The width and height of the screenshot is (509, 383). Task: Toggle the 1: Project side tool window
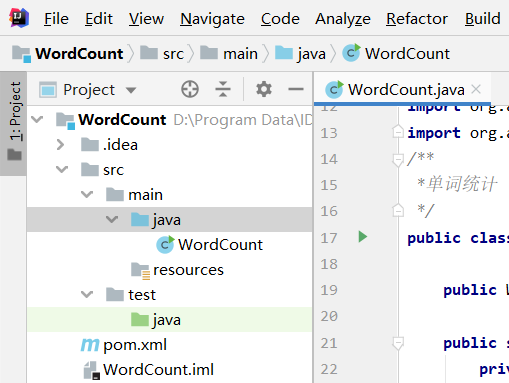point(14,123)
